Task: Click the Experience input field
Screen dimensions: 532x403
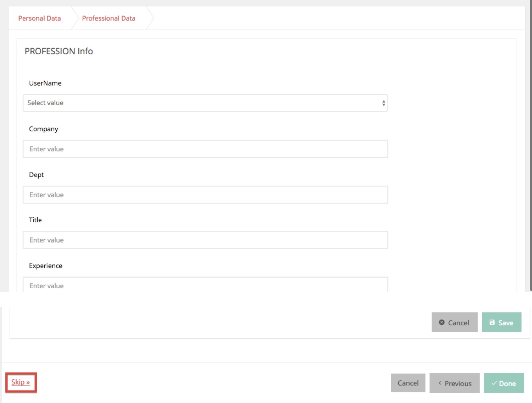Action: pyautogui.click(x=205, y=285)
